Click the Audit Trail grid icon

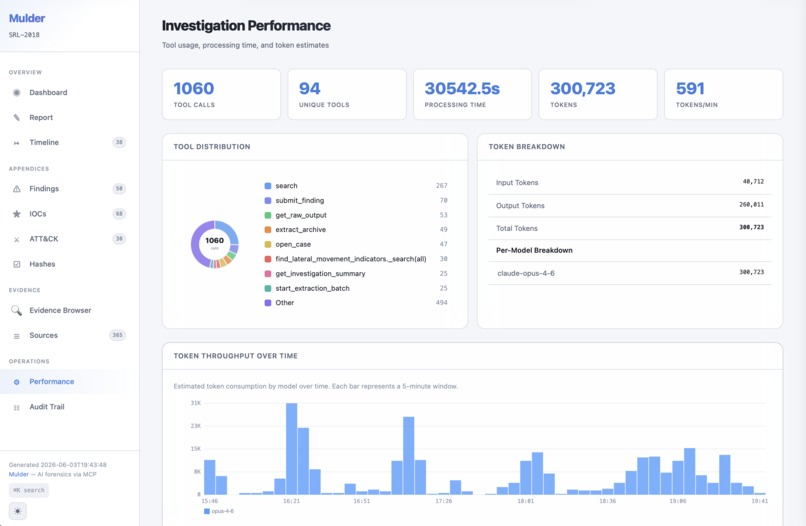point(16,407)
